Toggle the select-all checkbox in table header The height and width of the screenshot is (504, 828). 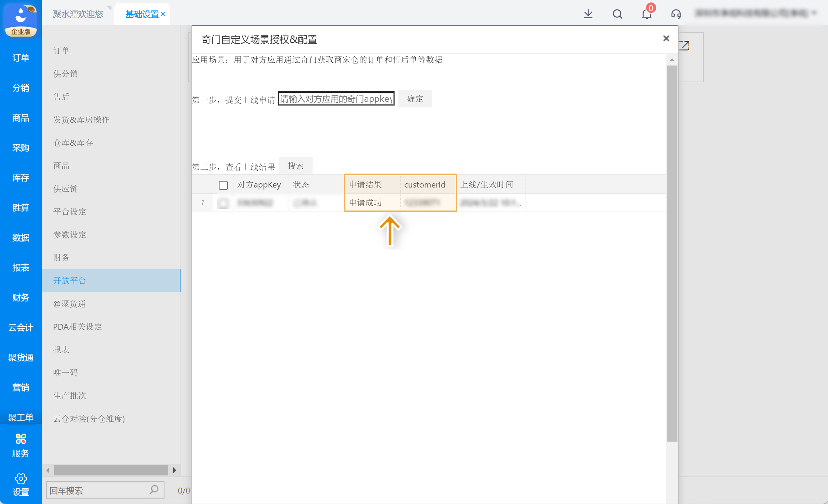click(223, 185)
